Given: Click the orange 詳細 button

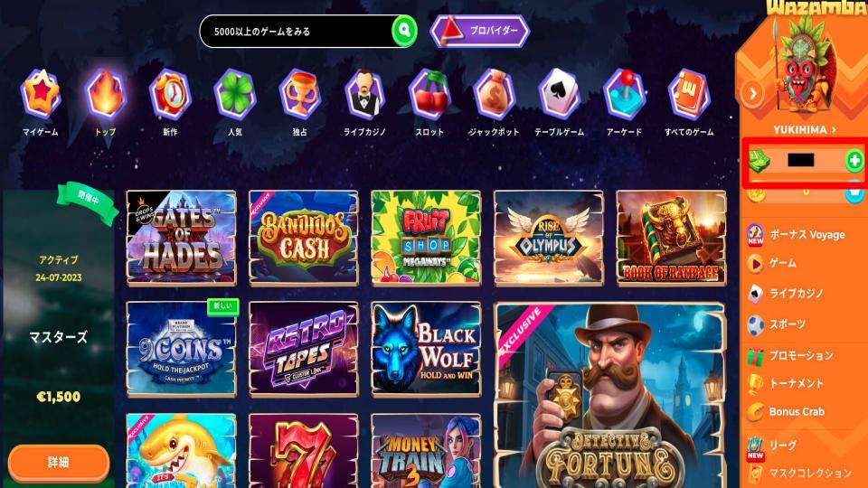Looking at the screenshot, I should [58, 463].
